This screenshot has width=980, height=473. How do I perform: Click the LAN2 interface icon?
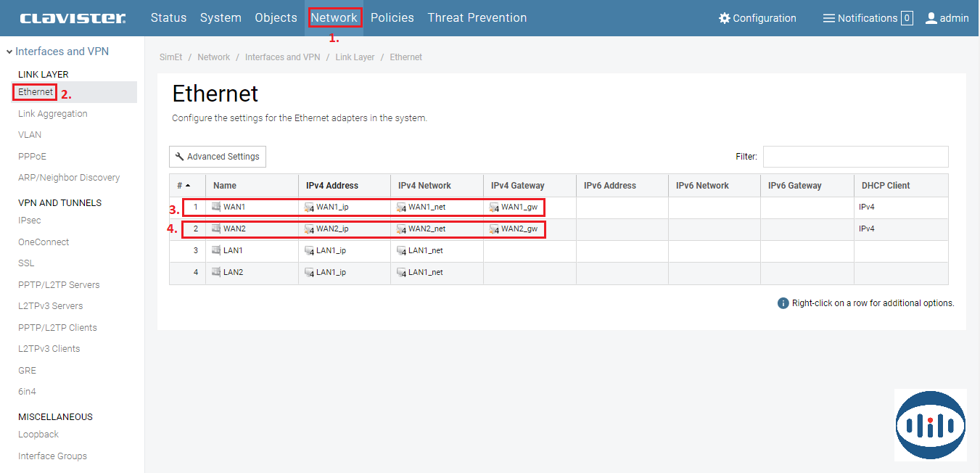coord(216,272)
